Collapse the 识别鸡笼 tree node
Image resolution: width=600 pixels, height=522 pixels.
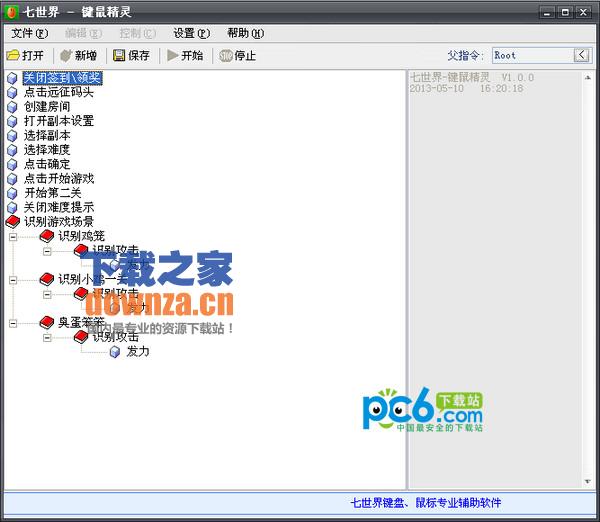tap(13, 237)
